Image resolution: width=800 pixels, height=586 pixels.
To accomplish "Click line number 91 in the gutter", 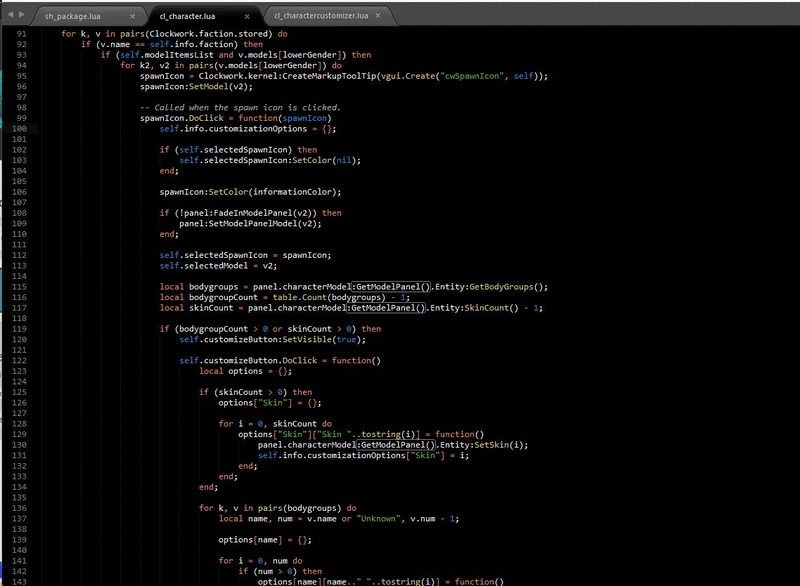I will (21, 34).
